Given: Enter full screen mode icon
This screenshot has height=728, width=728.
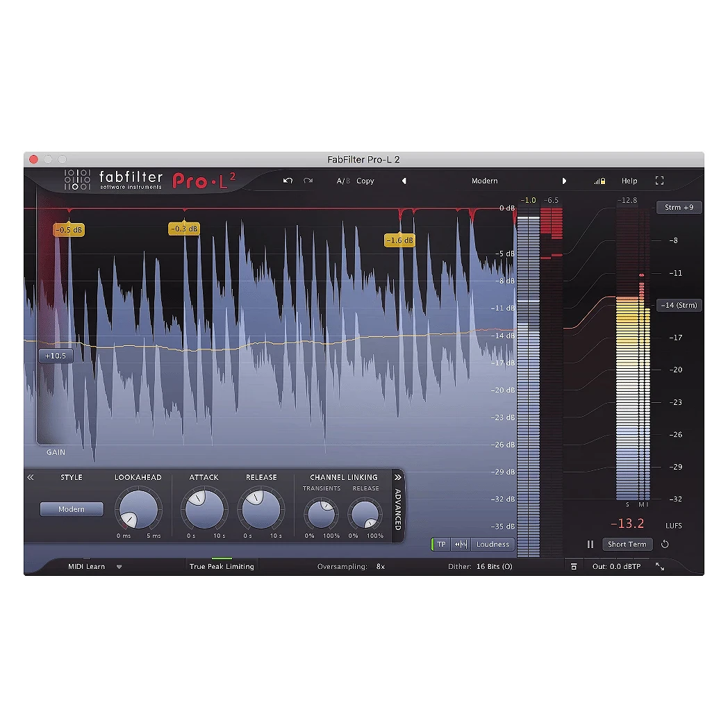Looking at the screenshot, I should (x=659, y=181).
